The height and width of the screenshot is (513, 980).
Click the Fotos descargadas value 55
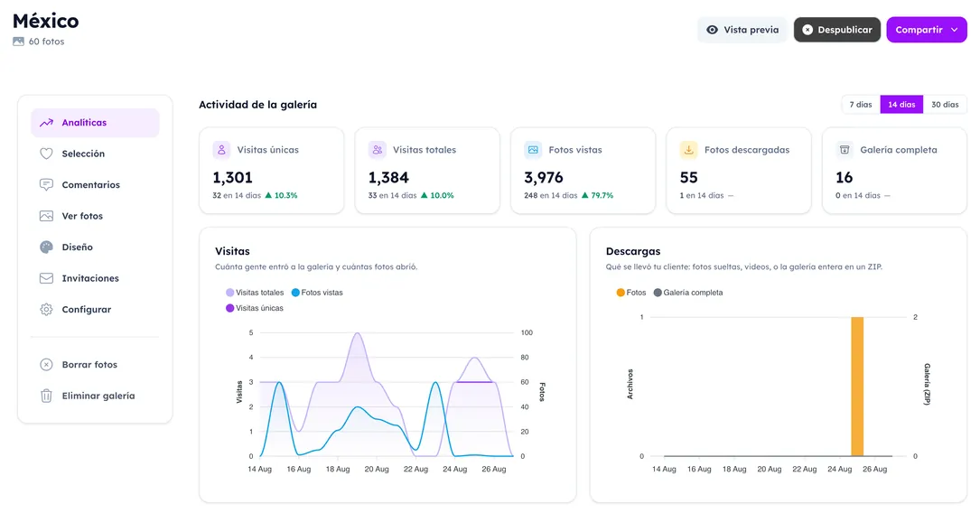689,178
